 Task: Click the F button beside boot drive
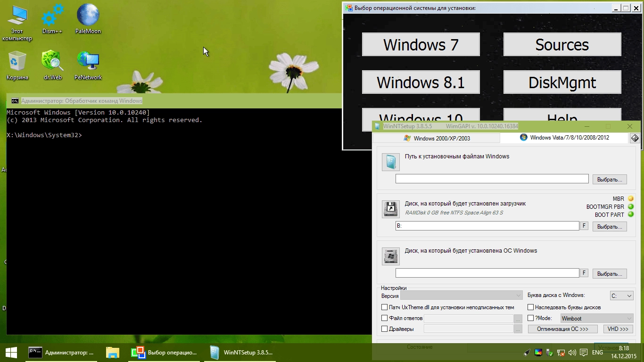point(584,226)
